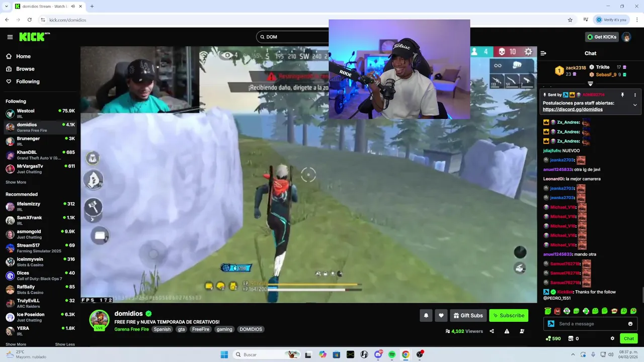Screen dimensions: 644x362
Task: Report the stream with the warning icon
Action: tap(507, 331)
